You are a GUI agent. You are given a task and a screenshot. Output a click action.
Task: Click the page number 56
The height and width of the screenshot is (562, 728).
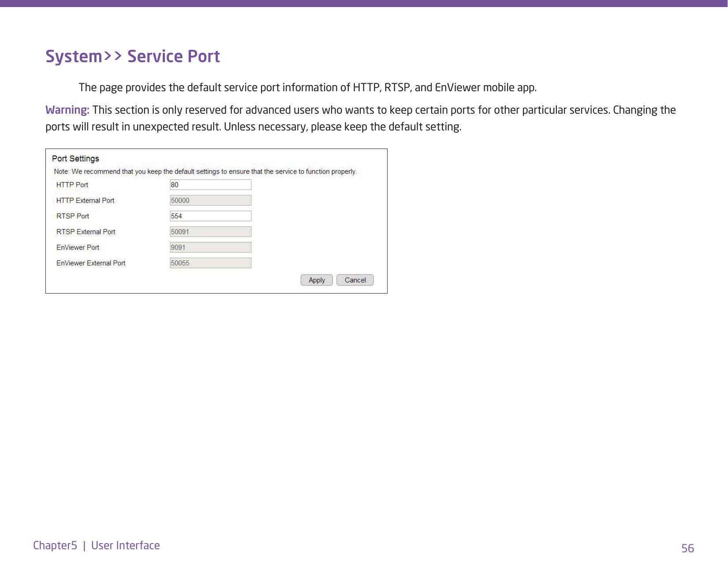point(687,548)
